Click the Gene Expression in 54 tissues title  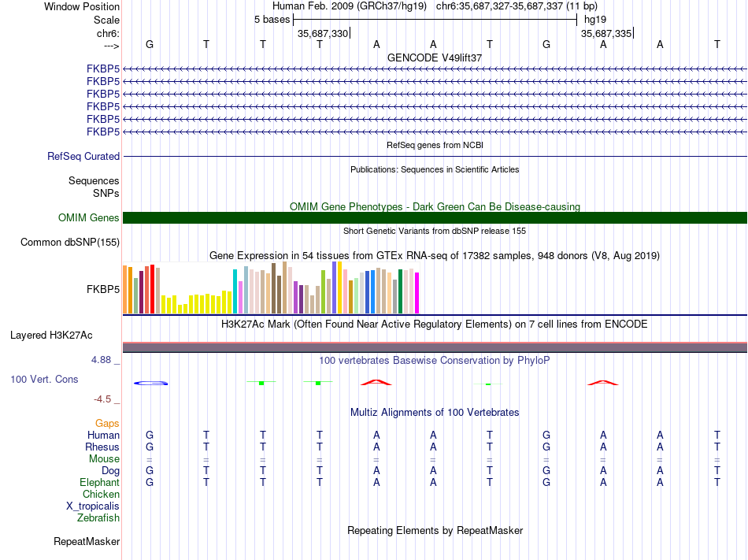pyautogui.click(x=435, y=256)
